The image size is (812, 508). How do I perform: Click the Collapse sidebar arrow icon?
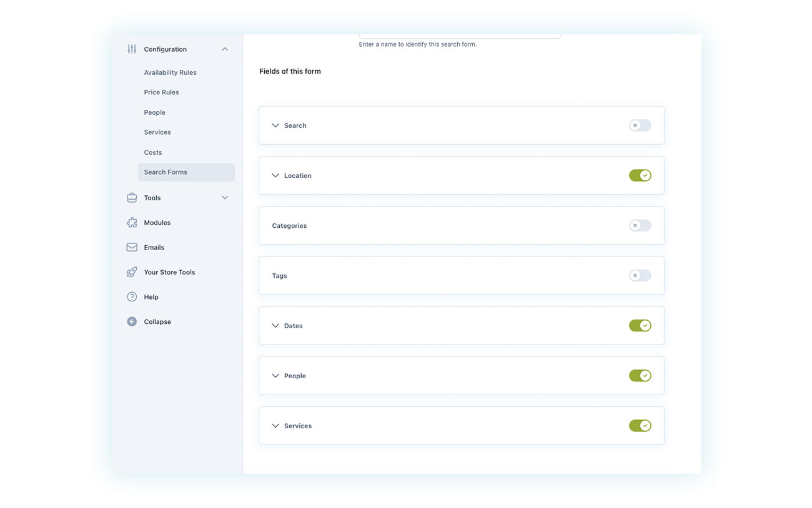(x=132, y=321)
